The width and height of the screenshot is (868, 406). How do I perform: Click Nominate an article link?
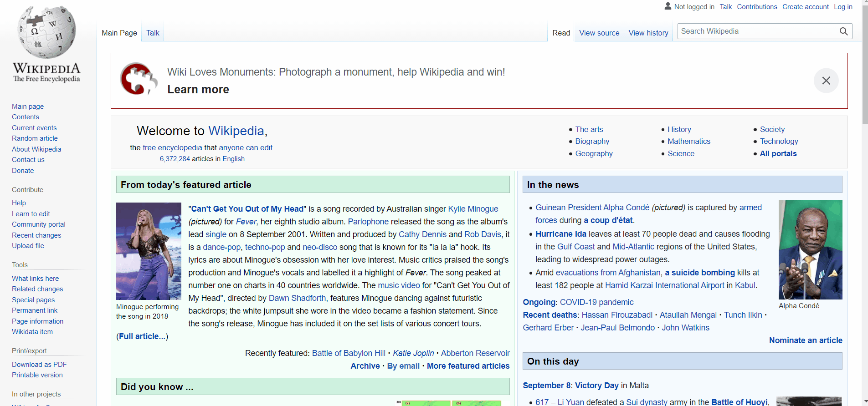(806, 340)
